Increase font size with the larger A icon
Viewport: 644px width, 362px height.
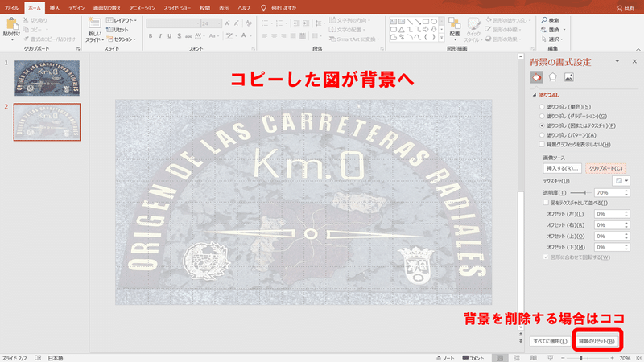tap(227, 23)
